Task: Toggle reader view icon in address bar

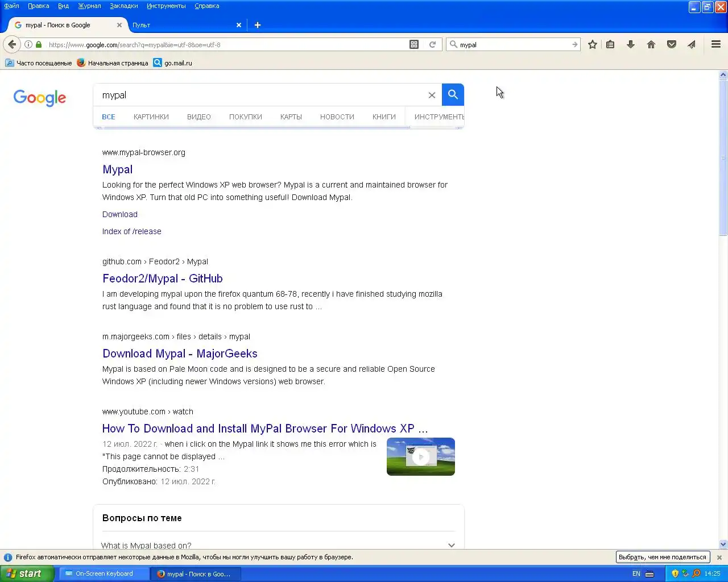Action: click(x=414, y=44)
